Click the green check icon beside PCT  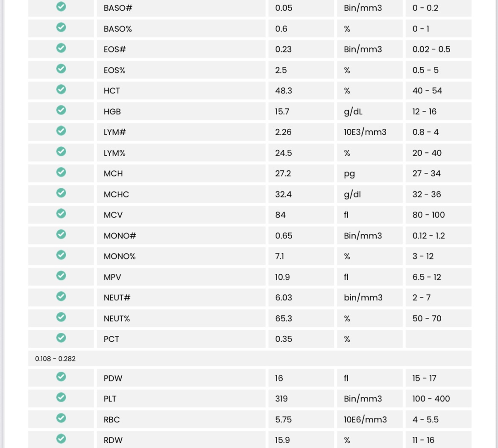click(x=61, y=338)
